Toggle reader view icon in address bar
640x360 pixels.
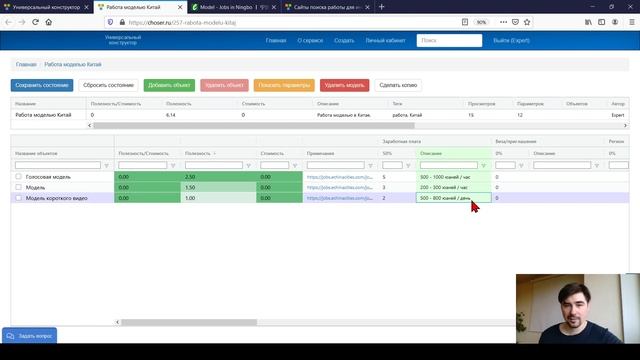[x=465, y=22]
